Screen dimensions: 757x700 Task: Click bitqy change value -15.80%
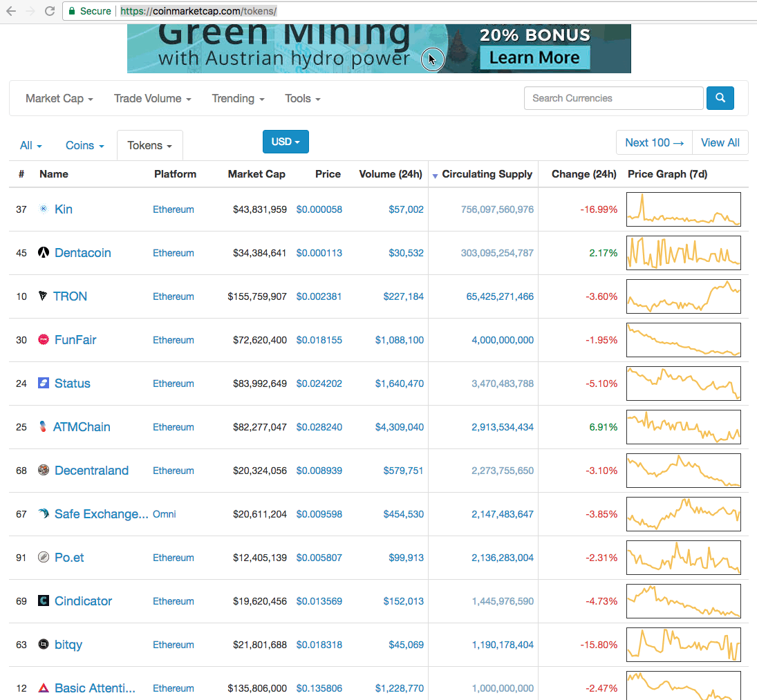tap(599, 644)
